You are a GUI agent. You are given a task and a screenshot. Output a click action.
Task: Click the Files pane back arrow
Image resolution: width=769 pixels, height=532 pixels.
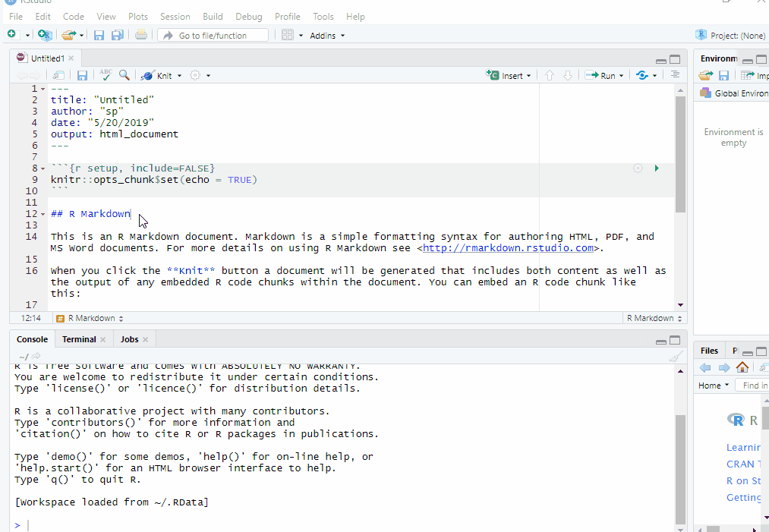pos(705,368)
